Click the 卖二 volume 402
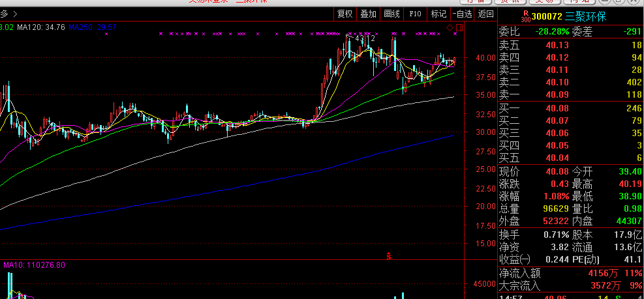This screenshot has width=644, height=299. (x=634, y=83)
